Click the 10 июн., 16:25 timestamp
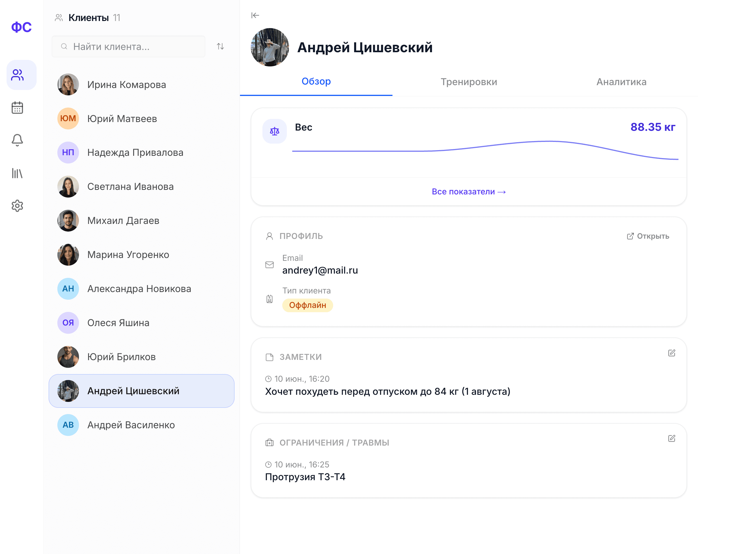Viewport: 756px width, 554px height. [302, 465]
